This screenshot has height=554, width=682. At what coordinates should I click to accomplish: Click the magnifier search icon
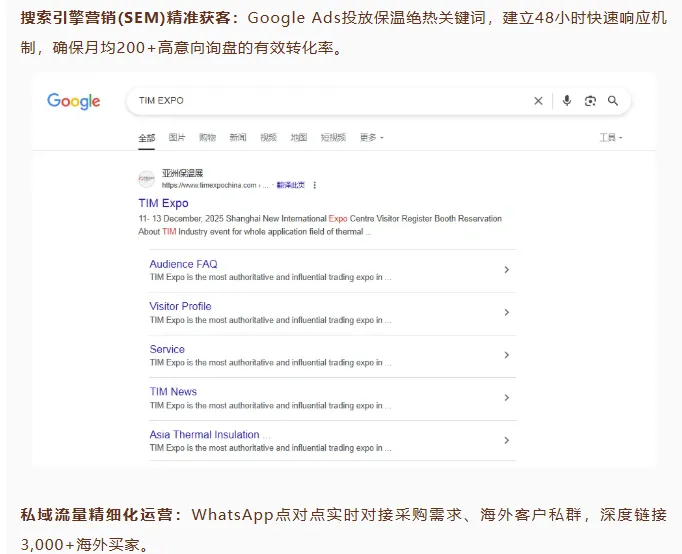pyautogui.click(x=613, y=101)
